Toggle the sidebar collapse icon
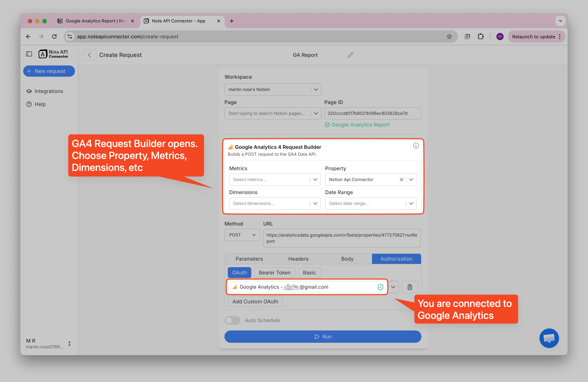The height and width of the screenshot is (382, 588). click(x=29, y=54)
